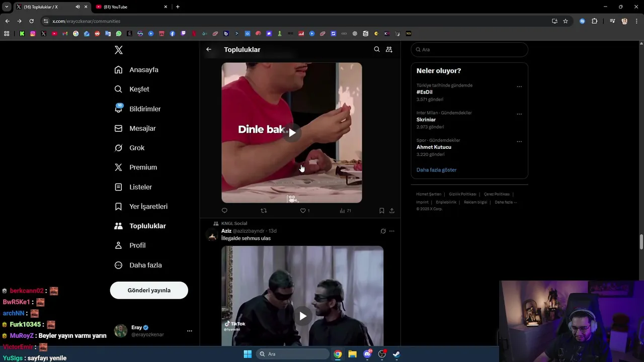Open Grok from sidebar
This screenshot has height=362, width=644.
(x=129, y=148)
